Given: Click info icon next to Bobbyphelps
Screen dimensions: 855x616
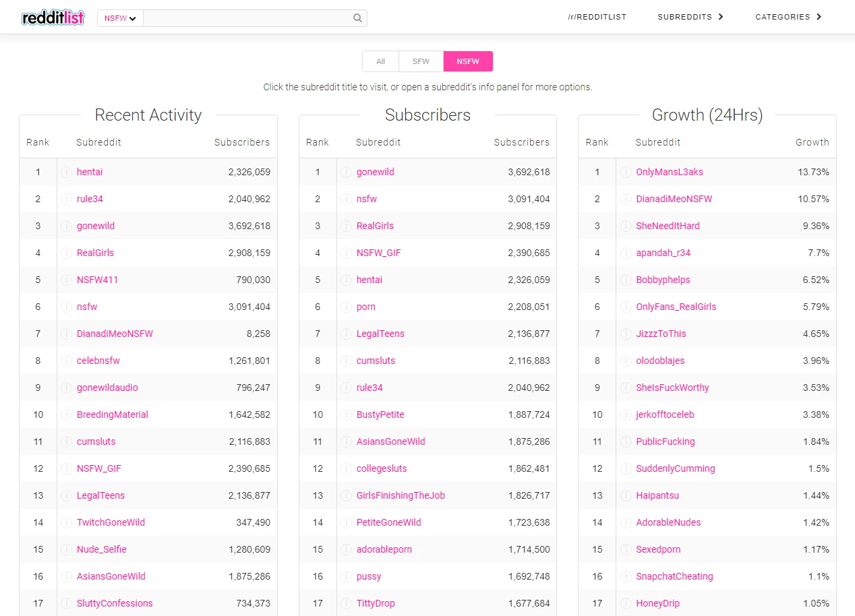Looking at the screenshot, I should click(x=626, y=280).
